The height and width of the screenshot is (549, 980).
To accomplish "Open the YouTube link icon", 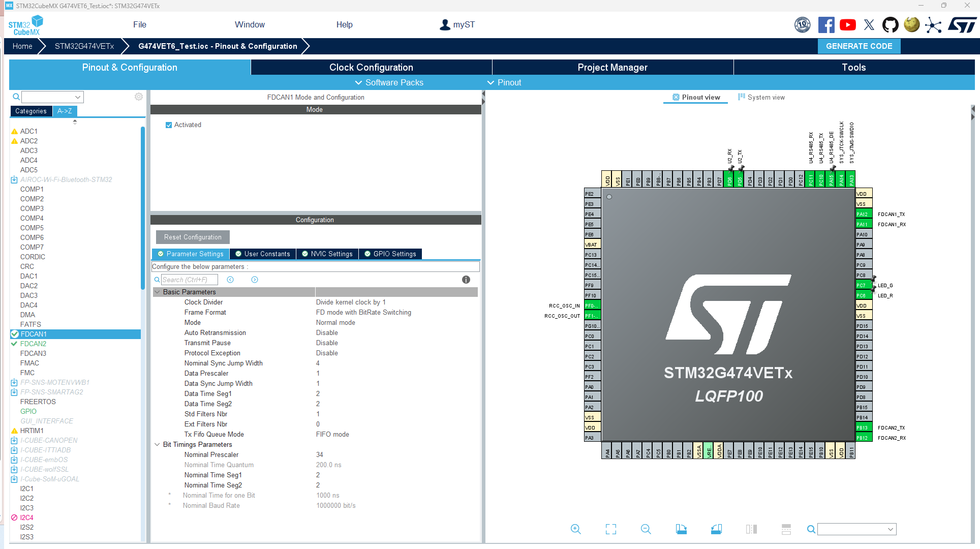I will tap(847, 25).
